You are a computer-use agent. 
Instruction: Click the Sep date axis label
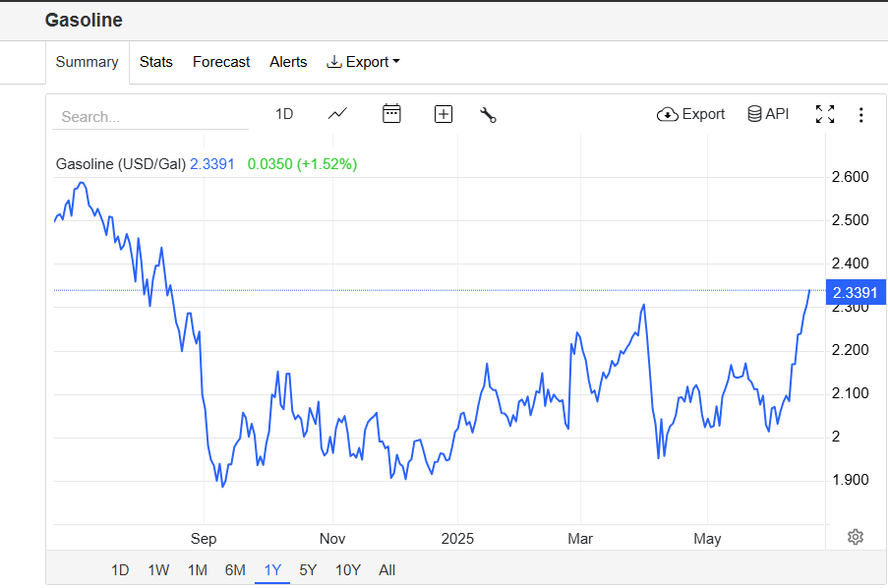(204, 538)
